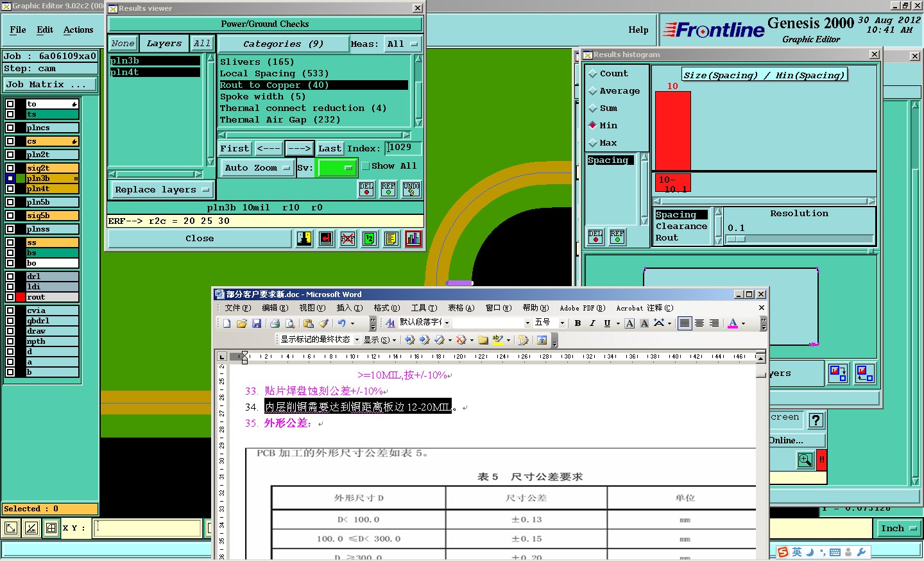Screen dimensions: 924x562
Task: Click the red 10–10.1 histogram bar
Action: pos(672,131)
